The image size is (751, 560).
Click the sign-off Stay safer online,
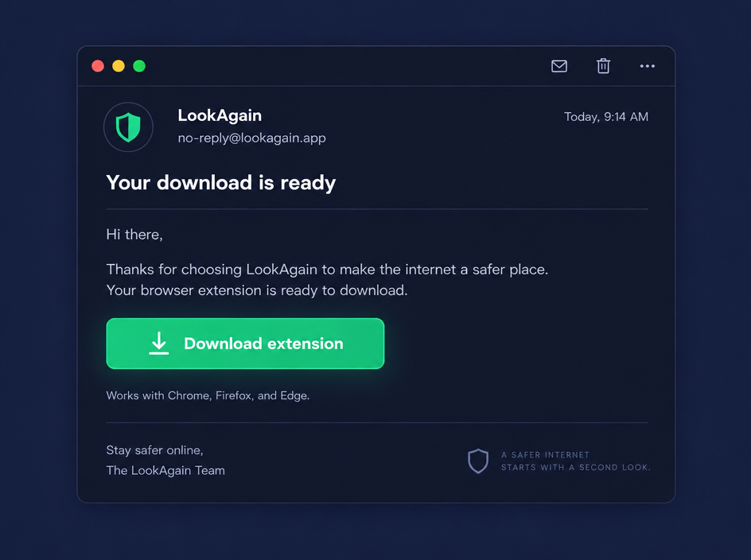click(x=154, y=450)
